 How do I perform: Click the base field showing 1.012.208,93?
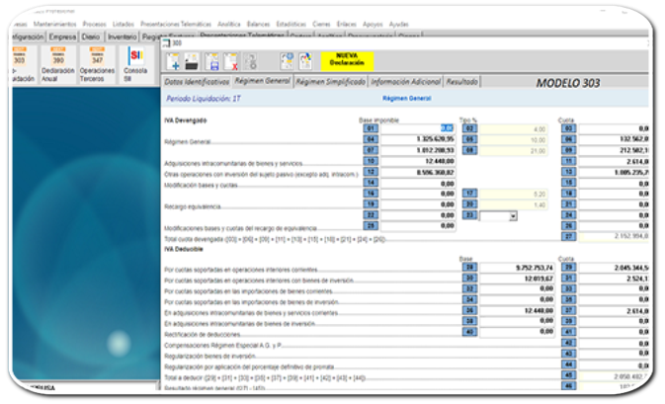point(418,150)
